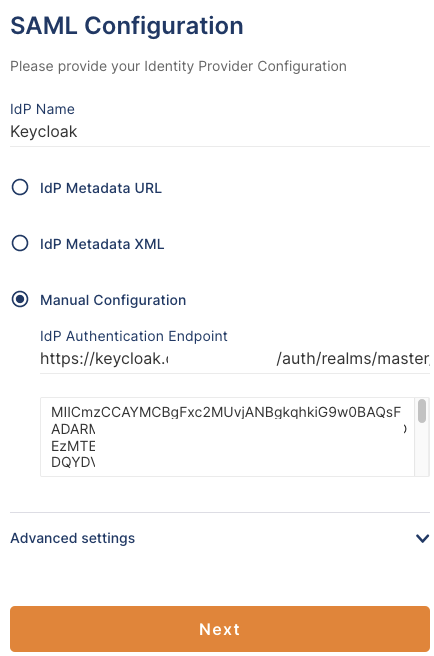Click the 'IdP Authentication Endpoint' field label
This screenshot has height=656, width=434.
click(134, 336)
